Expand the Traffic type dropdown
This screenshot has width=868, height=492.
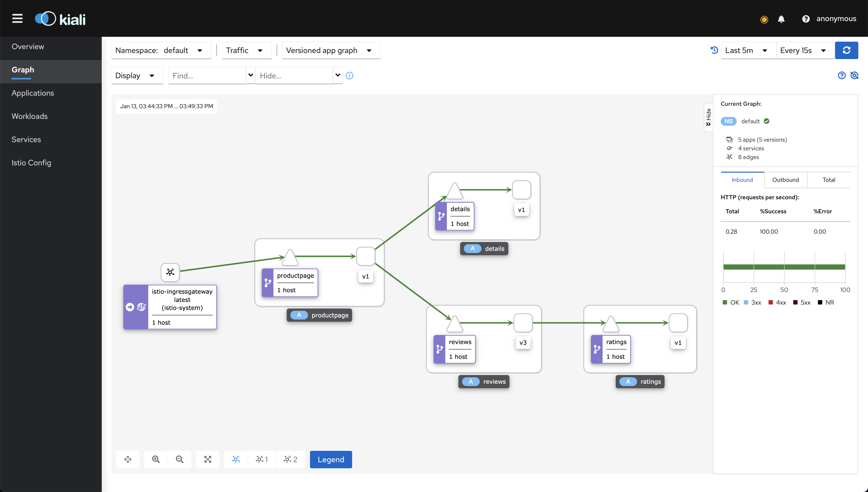click(x=244, y=50)
